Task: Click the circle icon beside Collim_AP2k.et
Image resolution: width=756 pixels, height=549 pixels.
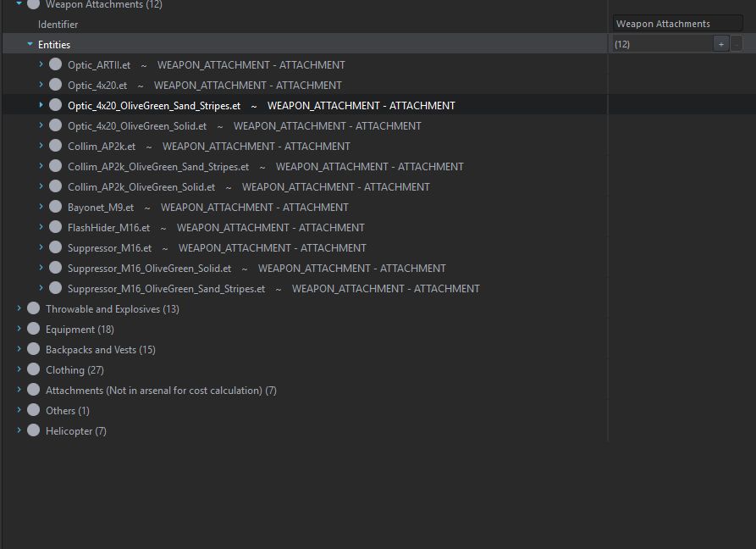Action: pos(56,146)
